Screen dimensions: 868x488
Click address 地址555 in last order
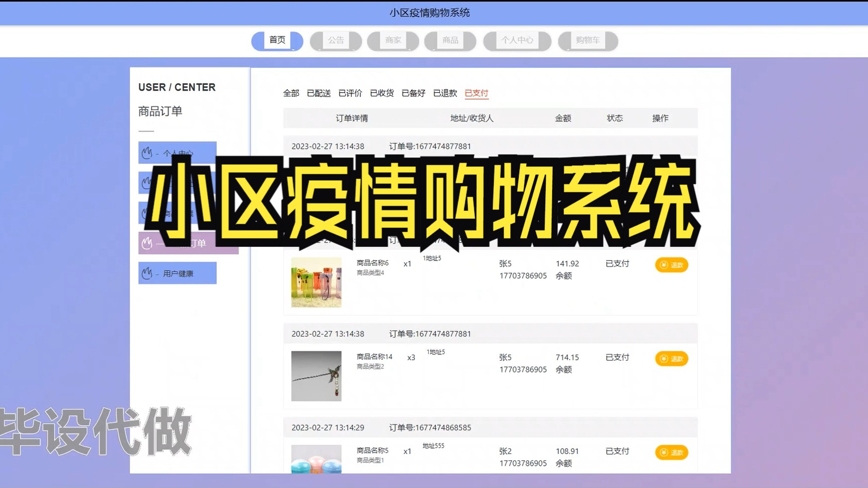[433, 446]
